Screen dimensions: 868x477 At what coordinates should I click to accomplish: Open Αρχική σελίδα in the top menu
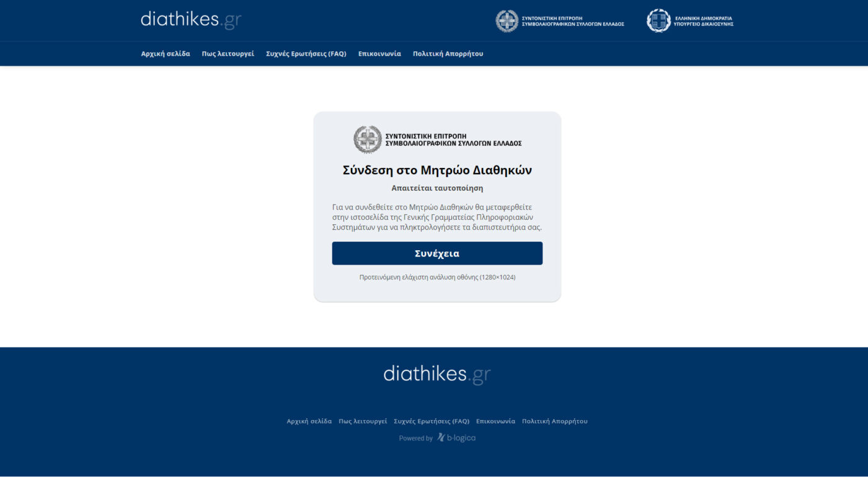coord(166,54)
